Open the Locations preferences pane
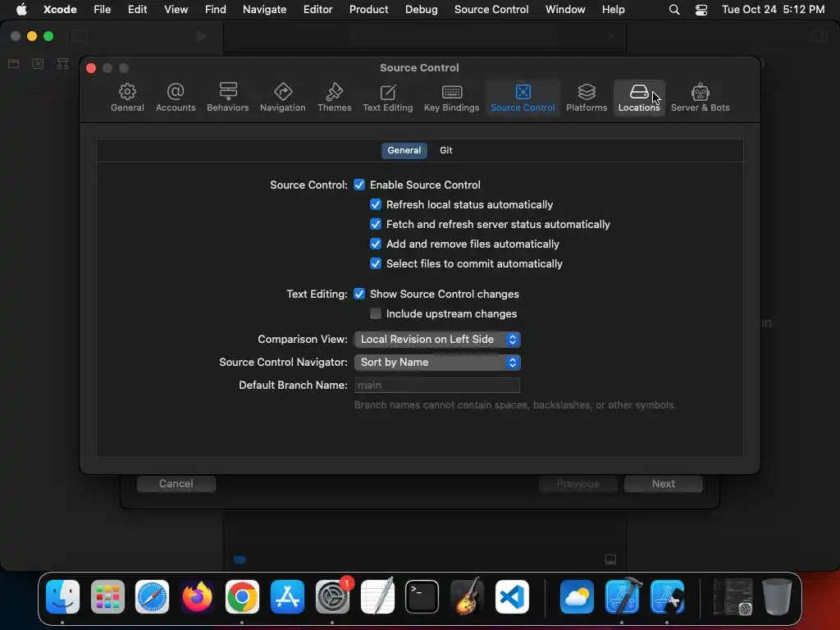The image size is (840, 630). point(639,98)
